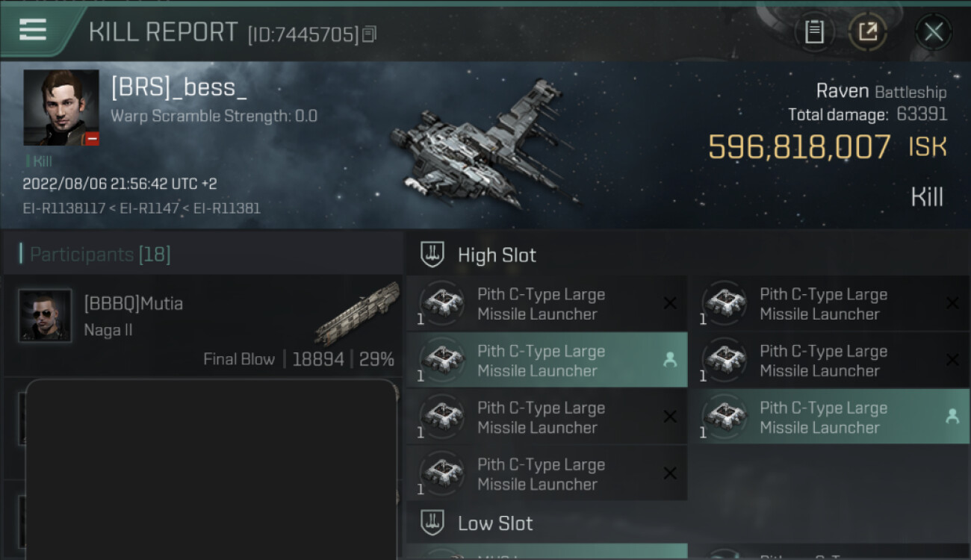Tap the Naga II ship icon
Viewport: 971px width, 560px height.
coord(359,314)
